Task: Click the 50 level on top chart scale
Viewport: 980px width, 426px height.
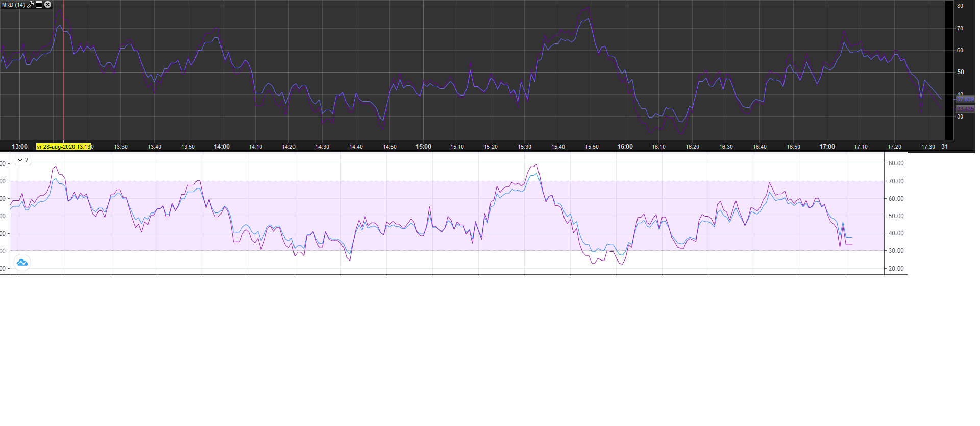Action: 960,72
